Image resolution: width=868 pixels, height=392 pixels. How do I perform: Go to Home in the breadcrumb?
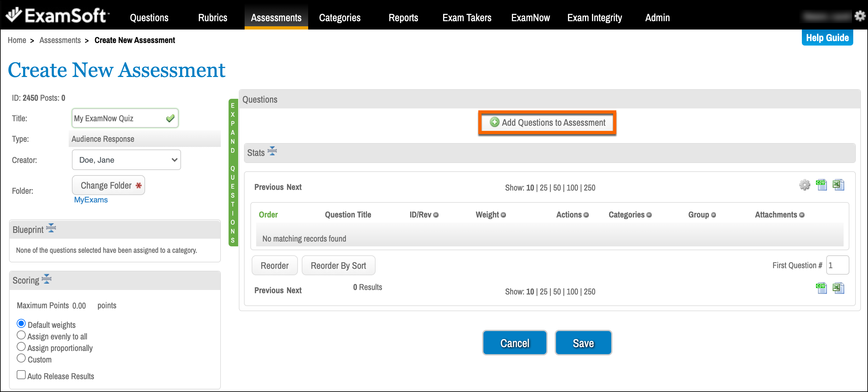[17, 40]
